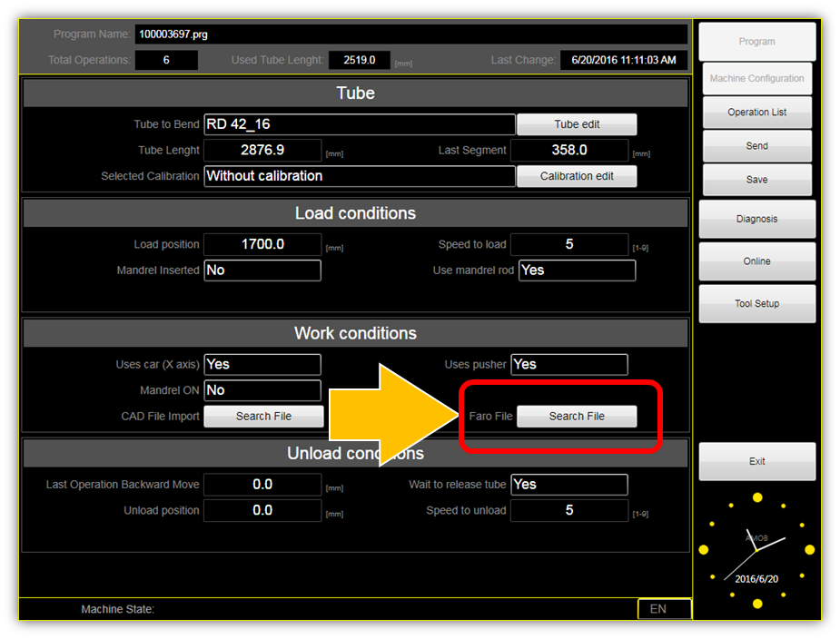This screenshot has width=840, height=639.
Task: Click the Load position value field
Action: point(262,244)
